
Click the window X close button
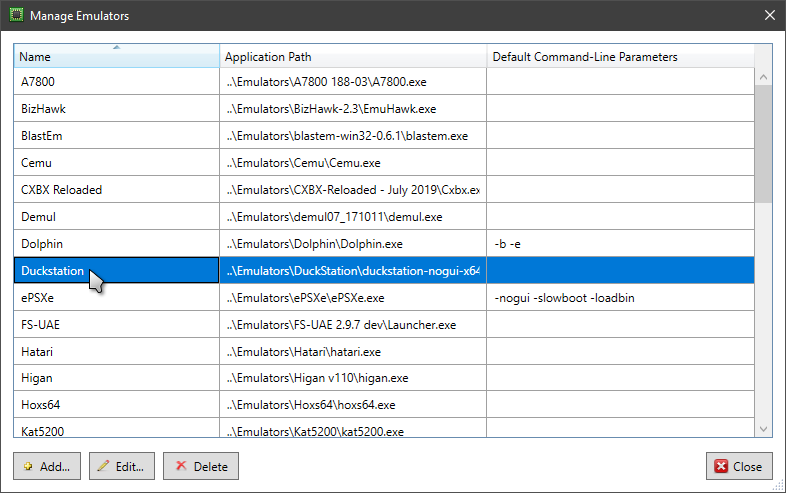tap(770, 16)
